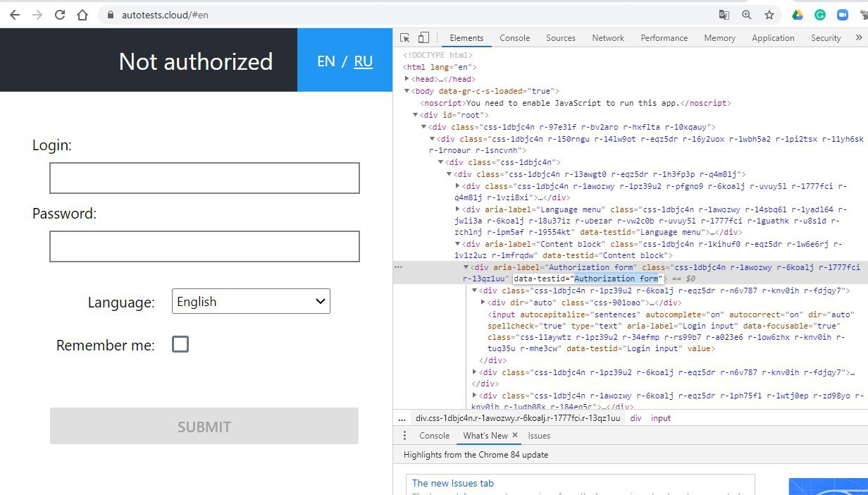This screenshot has width=868, height=495.
Task: Click the Login input field
Action: (204, 178)
